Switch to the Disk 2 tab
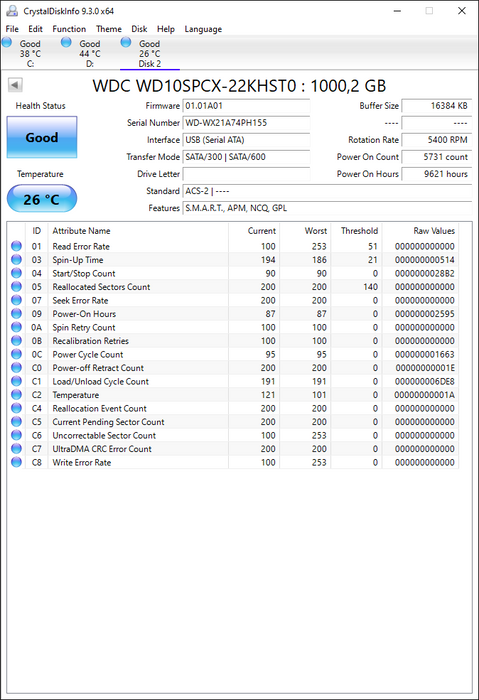This screenshot has width=479, height=700. coord(150,54)
